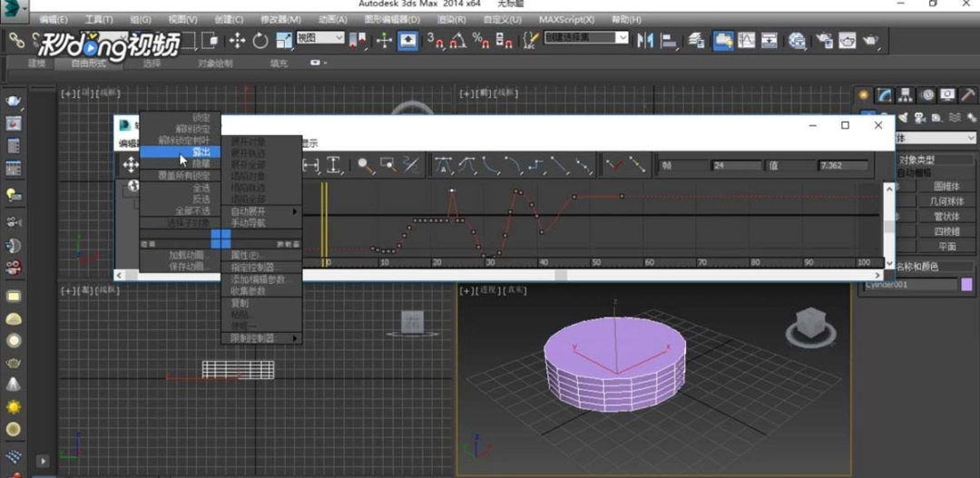Open the 编辑(E) menu
This screenshot has width=980, height=478.
(x=54, y=19)
